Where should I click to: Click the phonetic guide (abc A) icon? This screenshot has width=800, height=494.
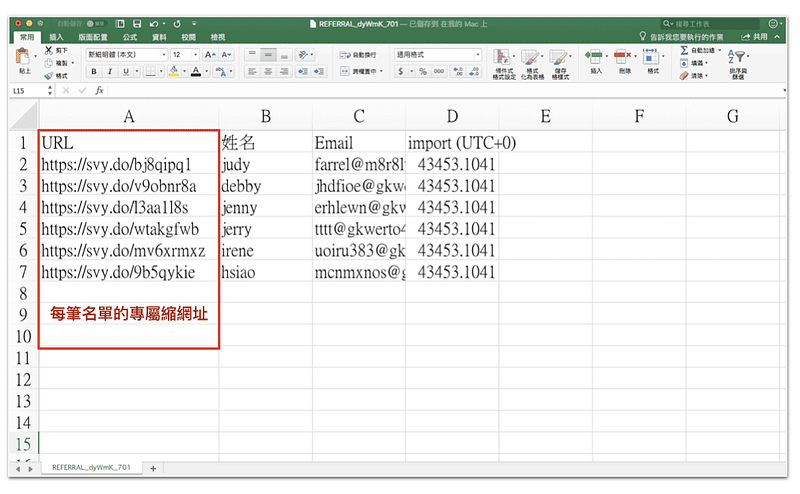(220, 71)
